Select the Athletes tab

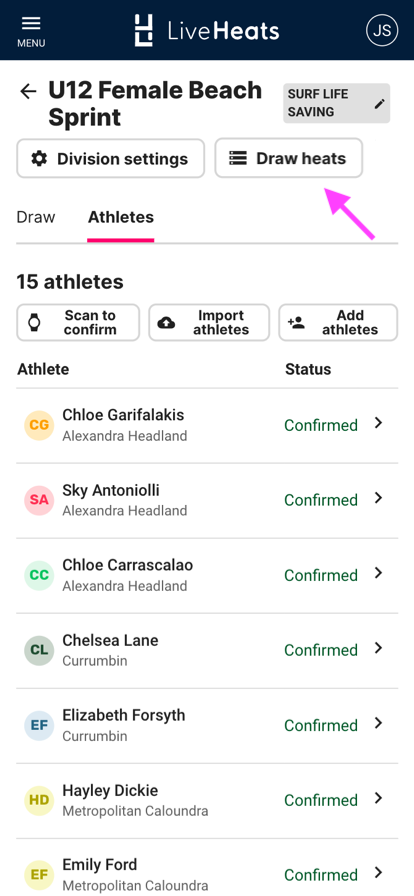[x=121, y=217]
